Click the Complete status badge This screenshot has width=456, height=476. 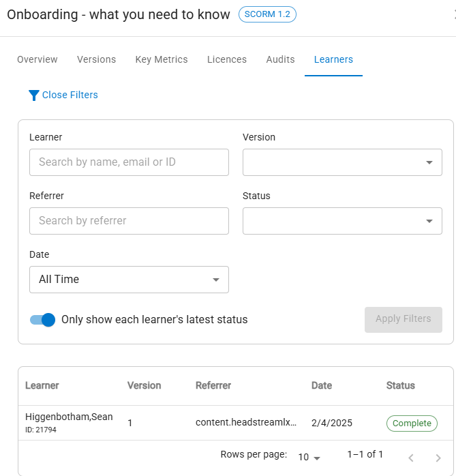point(412,423)
